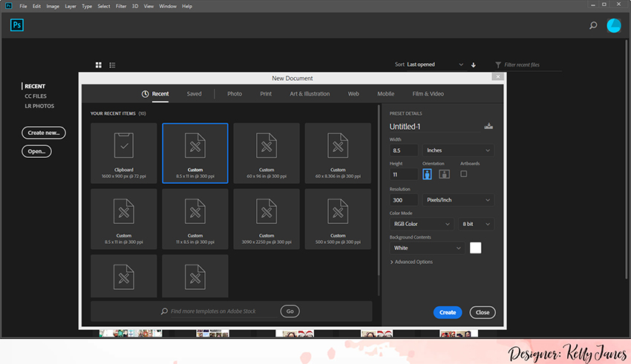Select the selected Custom 8.5 x 11 in preset
The height and width of the screenshot is (364, 631).
[195, 153]
